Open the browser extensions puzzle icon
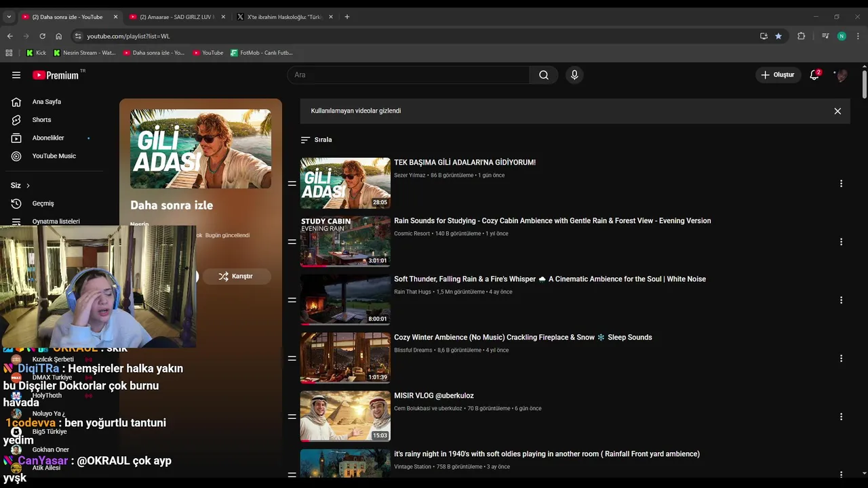This screenshot has width=868, height=488. click(801, 36)
